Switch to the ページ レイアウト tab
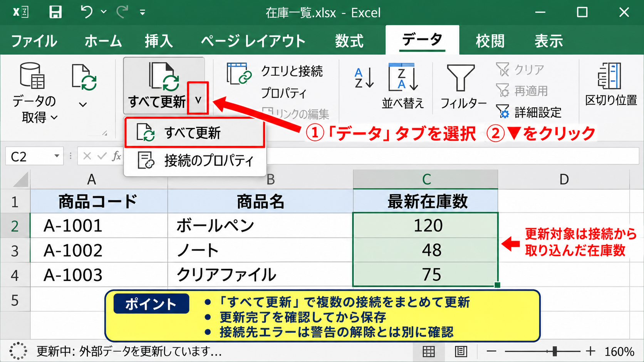The width and height of the screenshot is (644, 362). pos(253,41)
